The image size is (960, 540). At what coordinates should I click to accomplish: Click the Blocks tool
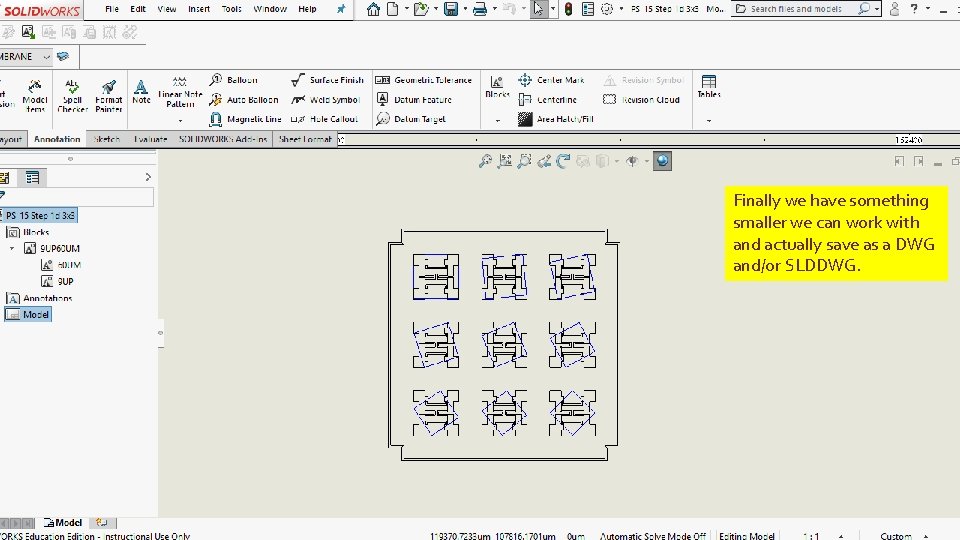497,87
